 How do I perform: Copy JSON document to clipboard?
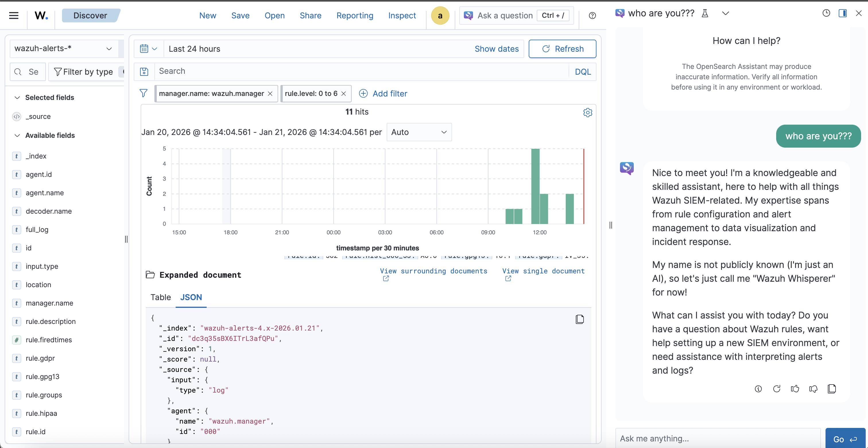click(x=580, y=319)
